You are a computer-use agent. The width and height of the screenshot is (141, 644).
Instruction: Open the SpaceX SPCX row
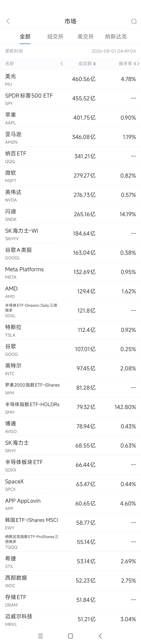(x=70, y=484)
